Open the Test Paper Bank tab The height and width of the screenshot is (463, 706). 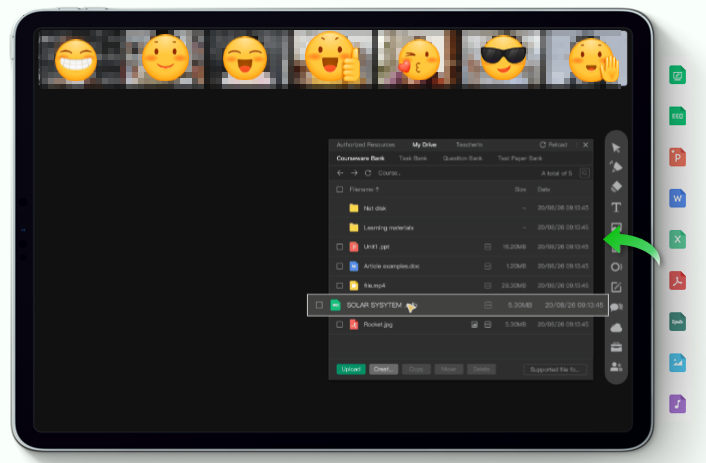(520, 158)
